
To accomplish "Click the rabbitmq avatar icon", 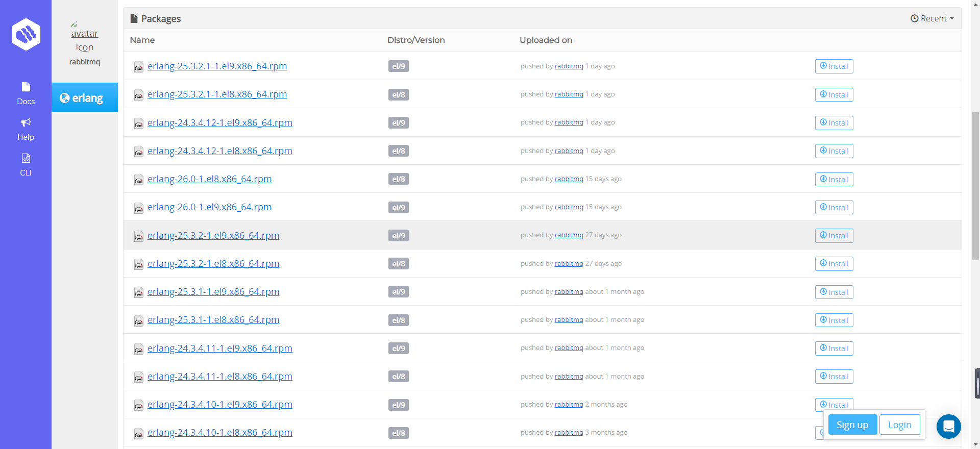I will (x=84, y=36).
